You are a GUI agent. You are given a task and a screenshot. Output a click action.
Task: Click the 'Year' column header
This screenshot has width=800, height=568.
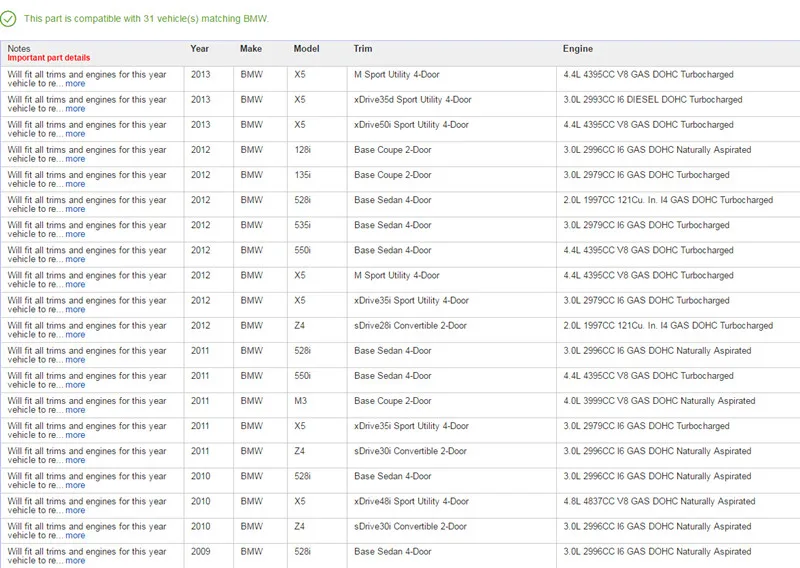tap(199, 48)
